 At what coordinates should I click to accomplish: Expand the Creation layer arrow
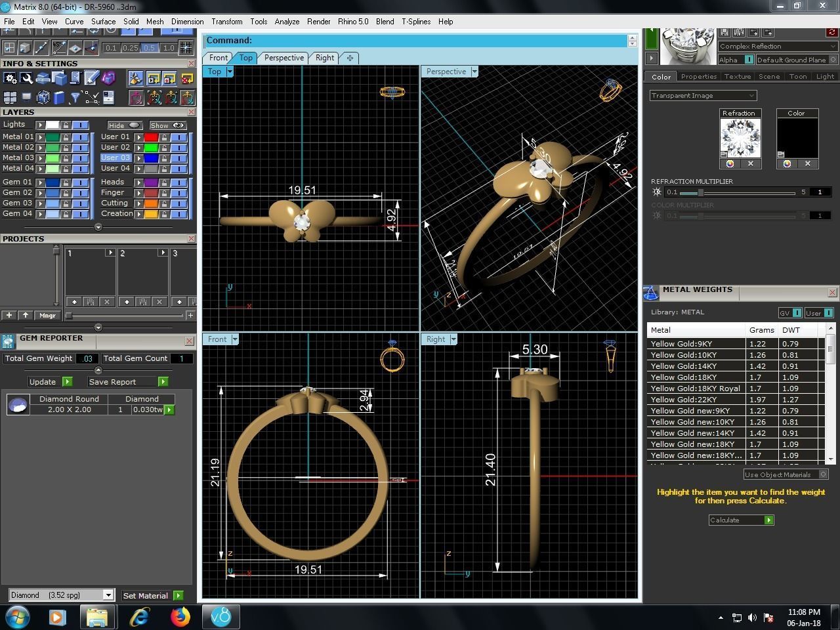tap(139, 214)
